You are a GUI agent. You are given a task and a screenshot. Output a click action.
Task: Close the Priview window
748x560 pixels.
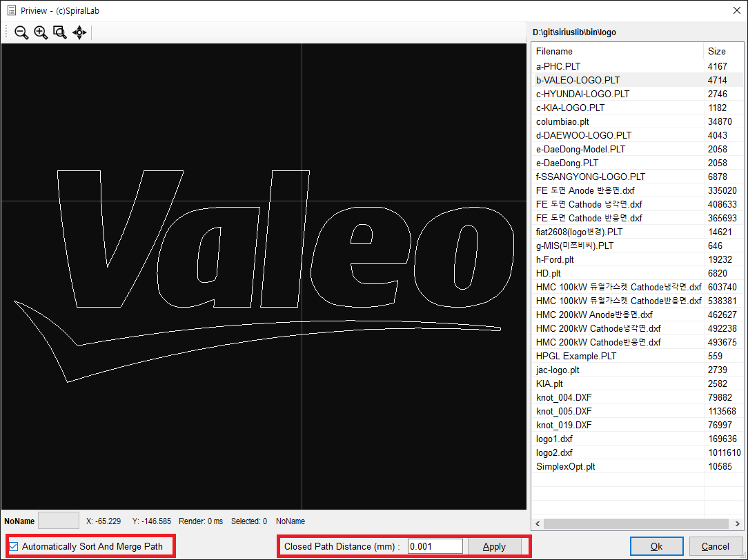point(736,10)
